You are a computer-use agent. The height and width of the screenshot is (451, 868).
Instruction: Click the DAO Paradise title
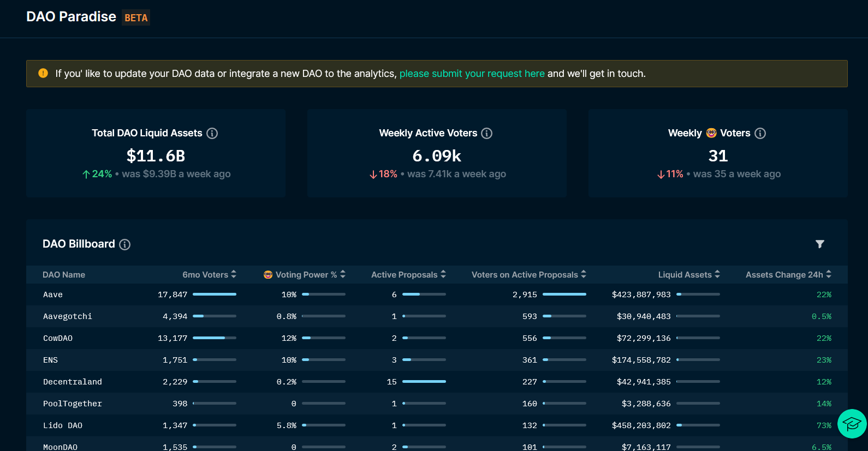71,17
